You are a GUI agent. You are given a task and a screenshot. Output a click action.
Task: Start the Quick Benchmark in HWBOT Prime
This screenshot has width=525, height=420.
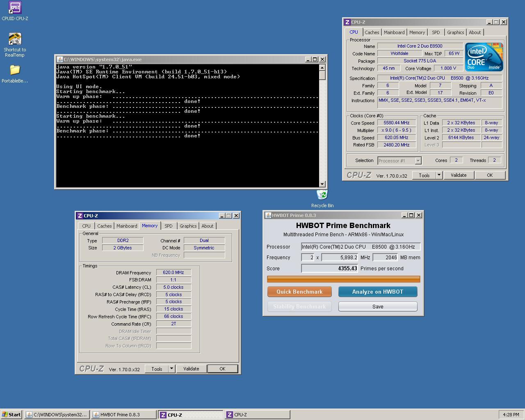point(299,292)
